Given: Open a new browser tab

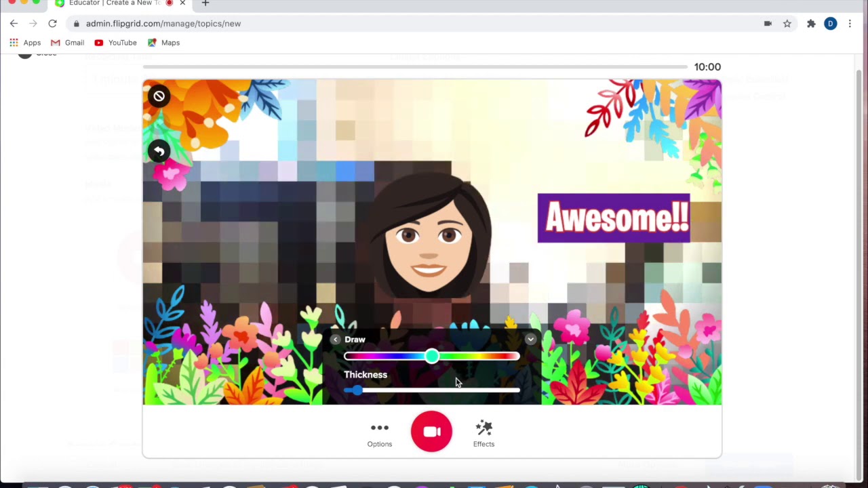Looking at the screenshot, I should point(205,3).
